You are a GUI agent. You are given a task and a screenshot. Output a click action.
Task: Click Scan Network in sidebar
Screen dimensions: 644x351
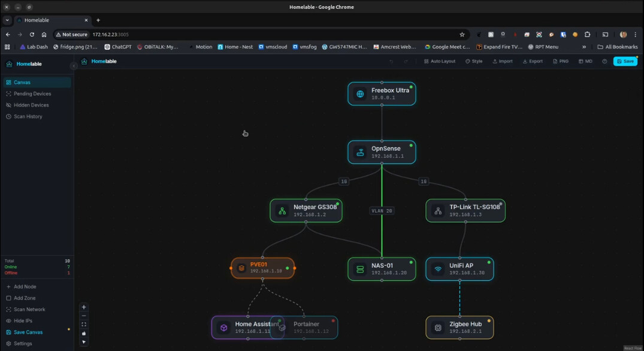[29, 310]
